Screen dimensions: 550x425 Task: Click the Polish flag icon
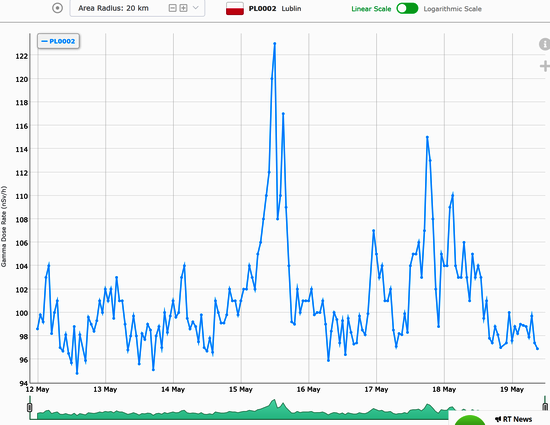[235, 8]
